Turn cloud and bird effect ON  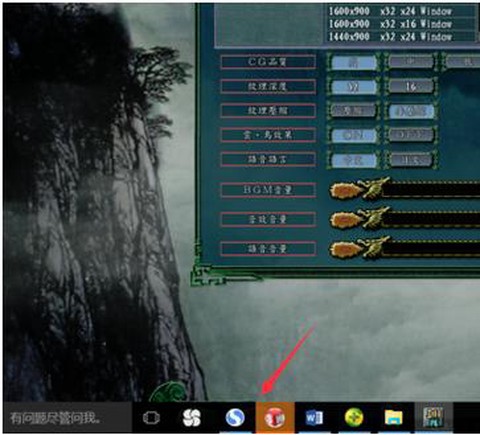[x=354, y=135]
